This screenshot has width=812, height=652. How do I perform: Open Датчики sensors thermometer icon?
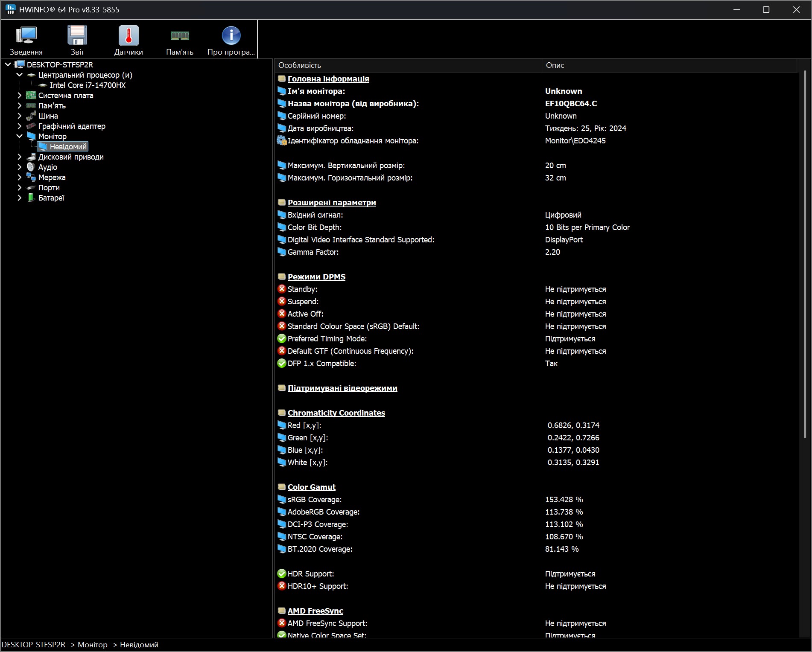tap(129, 35)
